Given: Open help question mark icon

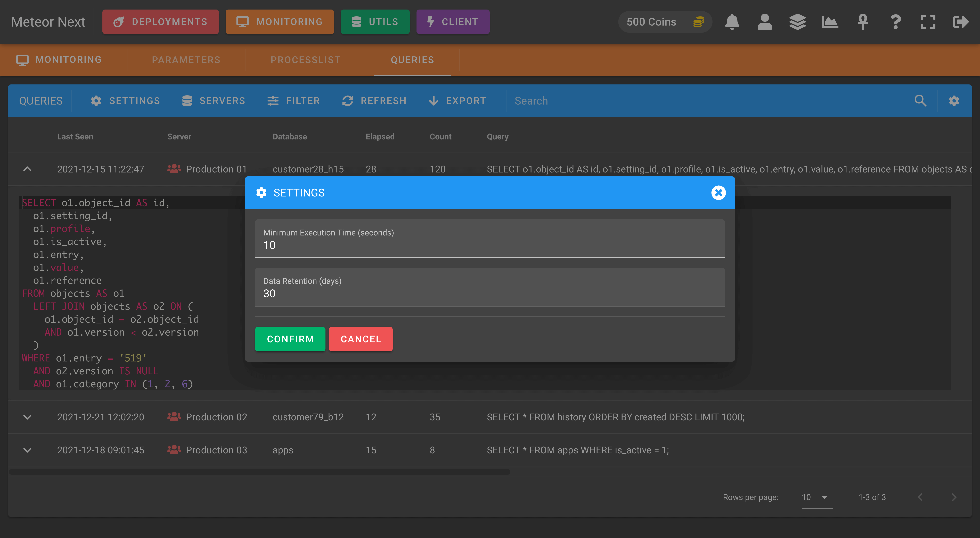Looking at the screenshot, I should 896,22.
